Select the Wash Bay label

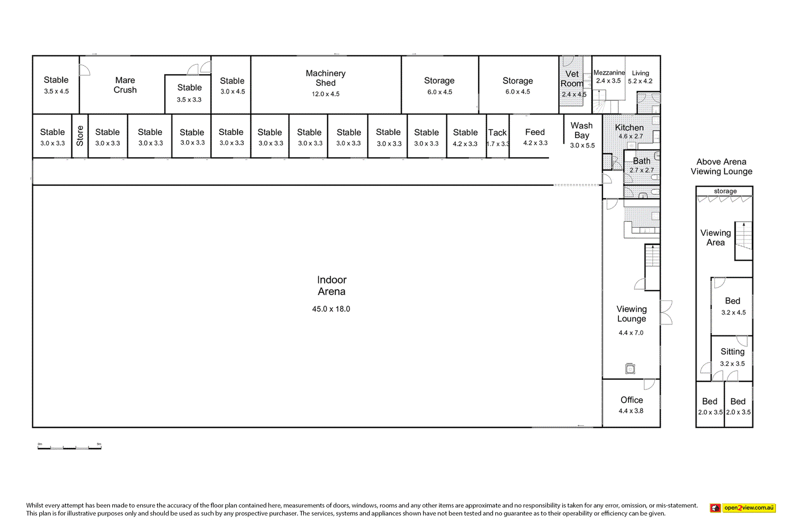tap(582, 131)
